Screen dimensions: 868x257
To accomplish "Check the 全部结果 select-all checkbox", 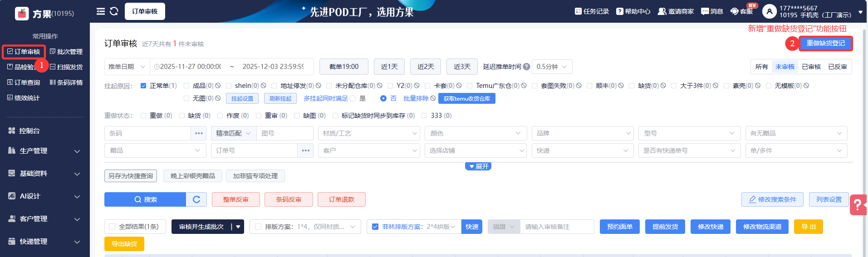I will (112, 227).
